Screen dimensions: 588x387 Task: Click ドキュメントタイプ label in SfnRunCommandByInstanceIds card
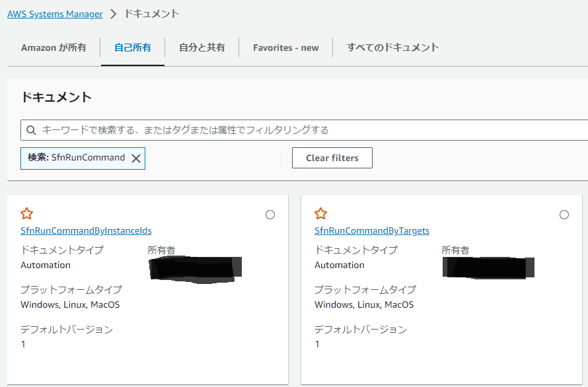[x=62, y=250]
